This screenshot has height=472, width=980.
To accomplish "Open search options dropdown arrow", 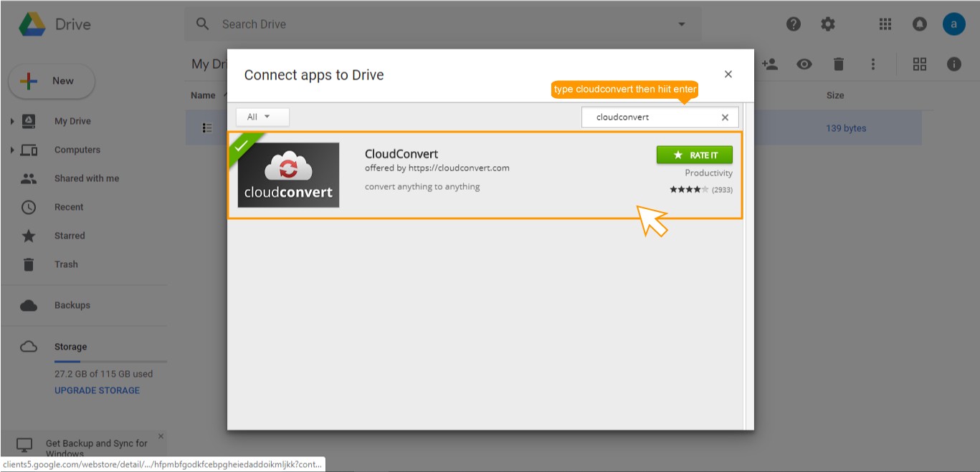I will click(681, 24).
